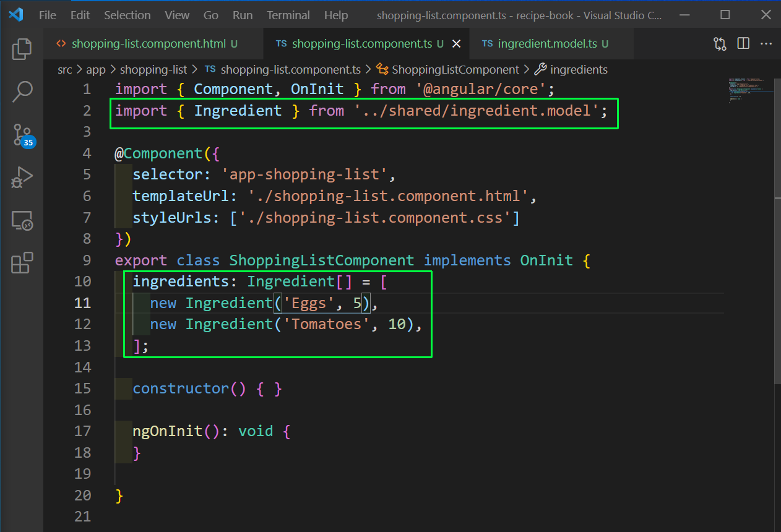
Task: Click the Ingredient[] type annotation on line 10
Action: click(300, 281)
